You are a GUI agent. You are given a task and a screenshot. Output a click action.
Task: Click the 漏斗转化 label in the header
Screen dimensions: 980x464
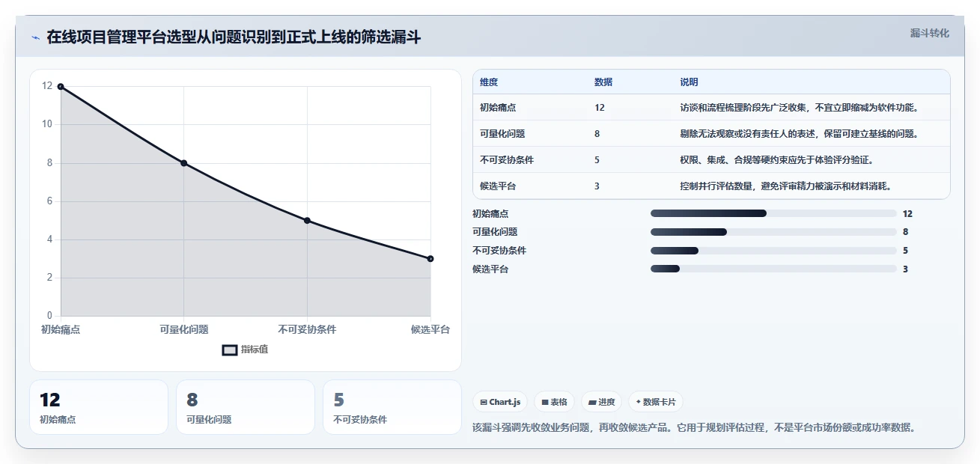click(930, 33)
